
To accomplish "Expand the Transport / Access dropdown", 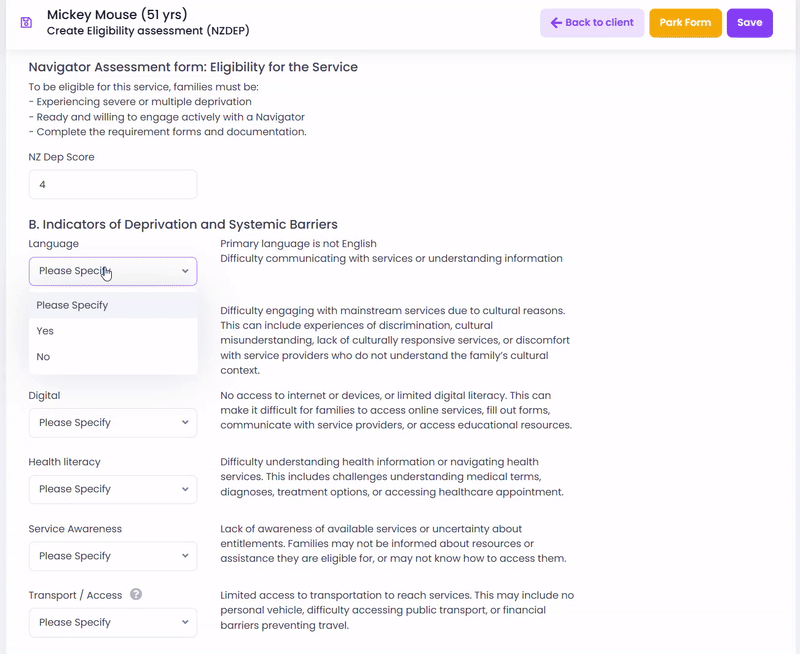I will pos(113,622).
